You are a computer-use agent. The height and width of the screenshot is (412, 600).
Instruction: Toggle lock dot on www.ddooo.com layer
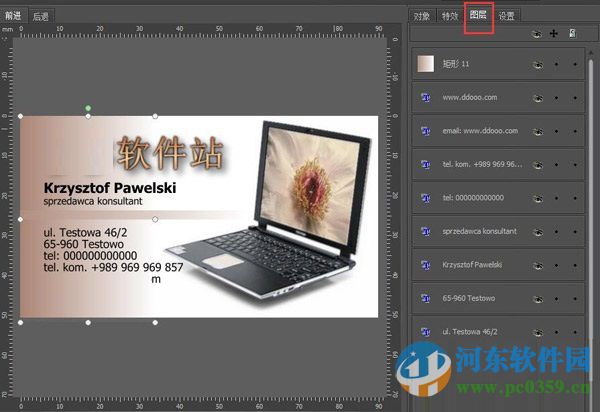point(575,98)
